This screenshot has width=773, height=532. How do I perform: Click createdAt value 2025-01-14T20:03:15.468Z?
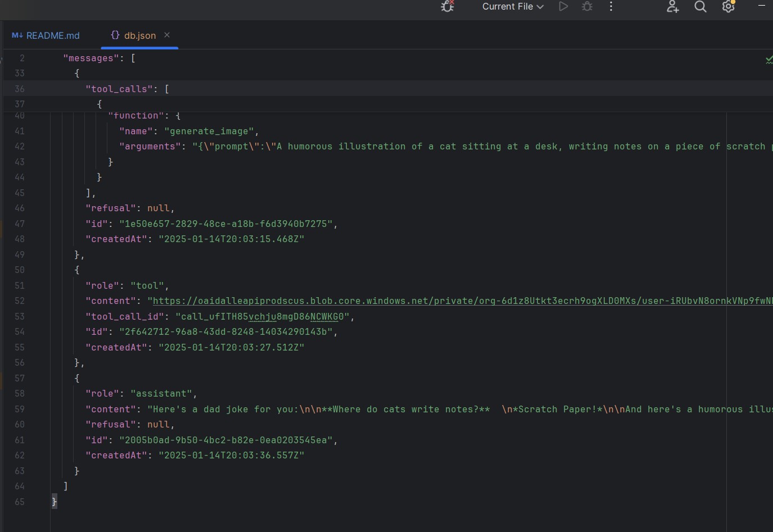click(x=232, y=239)
